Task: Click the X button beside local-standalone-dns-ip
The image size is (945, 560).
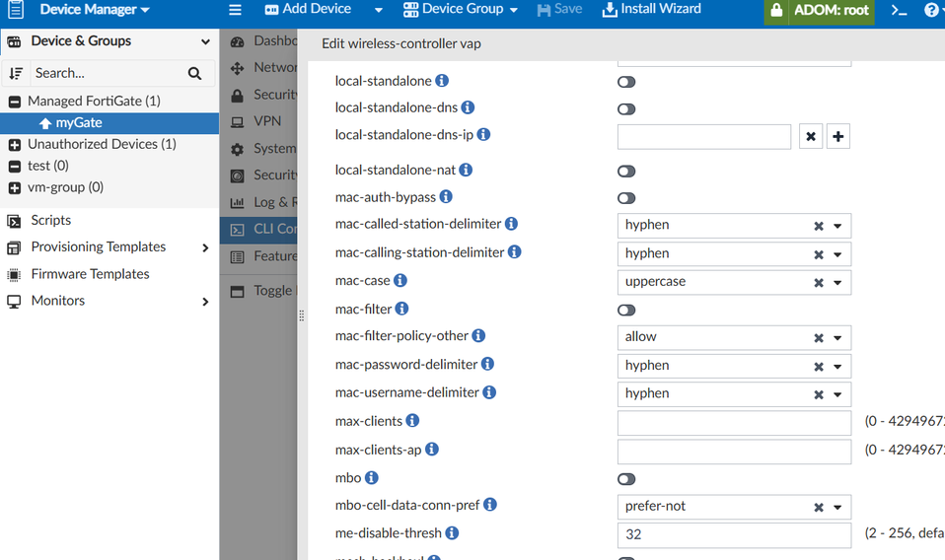Action: pos(811,137)
